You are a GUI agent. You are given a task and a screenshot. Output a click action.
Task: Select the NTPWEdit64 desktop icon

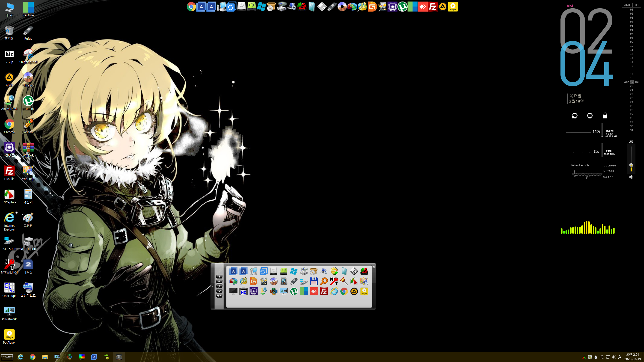[9, 267]
